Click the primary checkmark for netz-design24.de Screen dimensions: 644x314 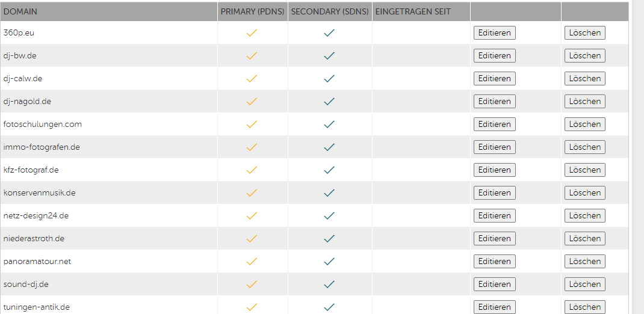coord(252,216)
